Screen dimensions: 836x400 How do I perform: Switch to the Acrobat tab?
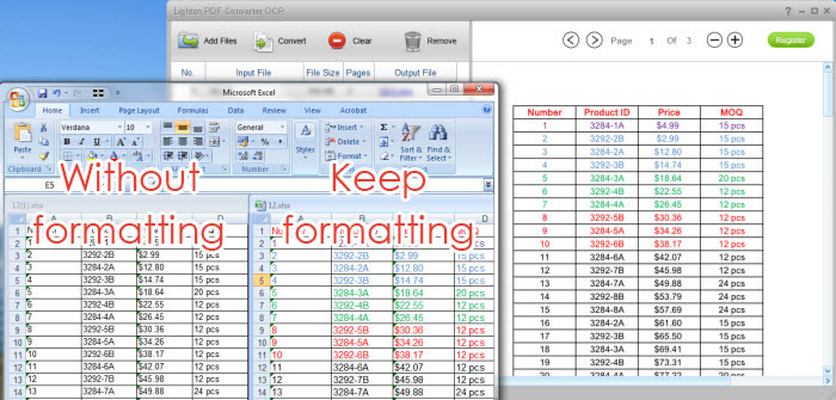pyautogui.click(x=353, y=110)
